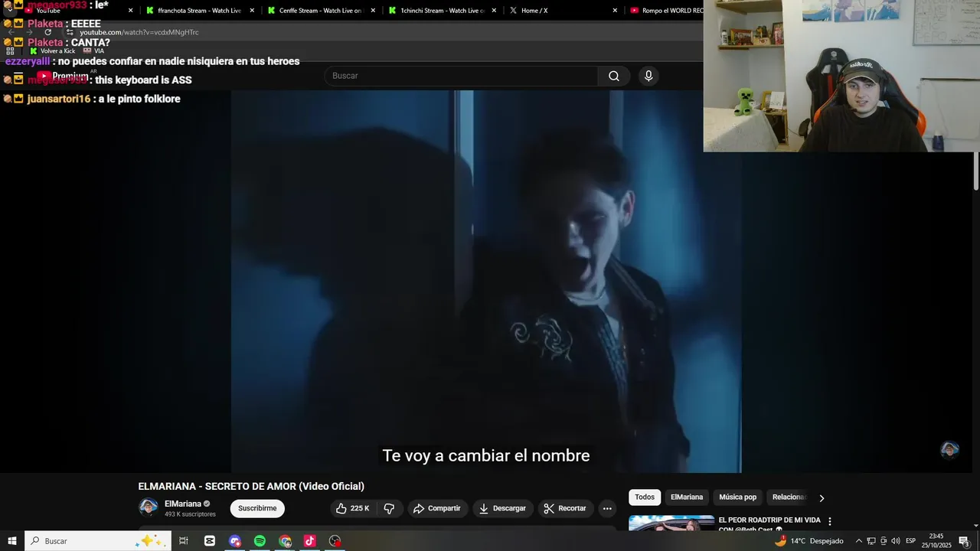Open network settings tray icon

coord(871,541)
